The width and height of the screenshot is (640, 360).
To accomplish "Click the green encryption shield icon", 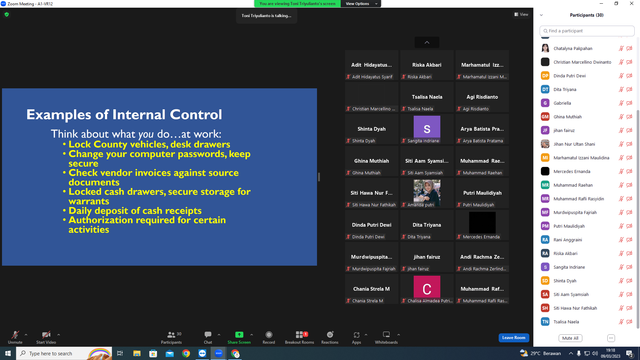I will [7, 14].
